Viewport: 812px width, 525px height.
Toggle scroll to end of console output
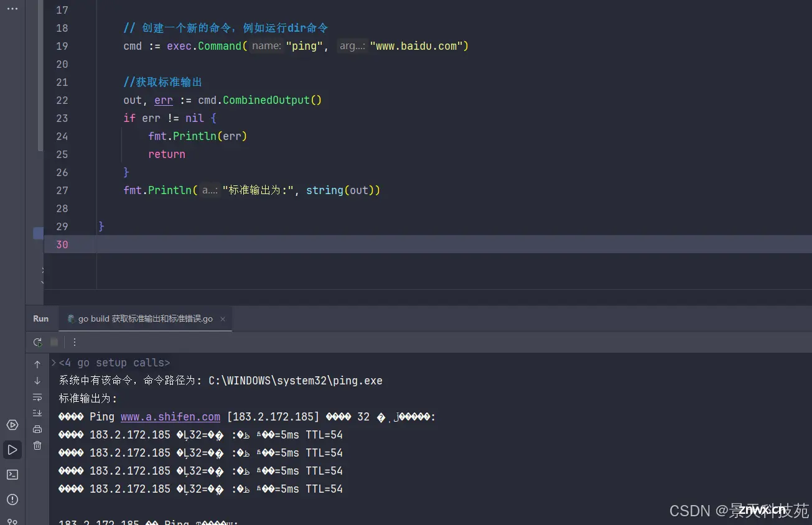pos(37,413)
